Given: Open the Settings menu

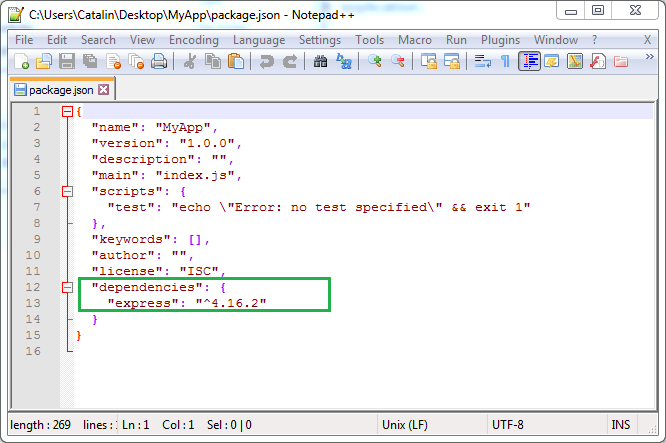Looking at the screenshot, I should pyautogui.click(x=320, y=40).
